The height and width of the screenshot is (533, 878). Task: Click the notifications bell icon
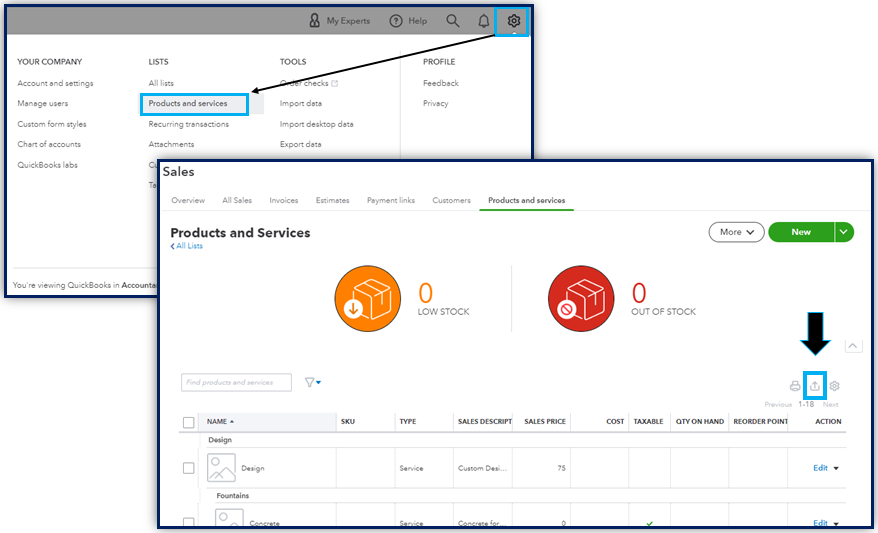tap(484, 21)
